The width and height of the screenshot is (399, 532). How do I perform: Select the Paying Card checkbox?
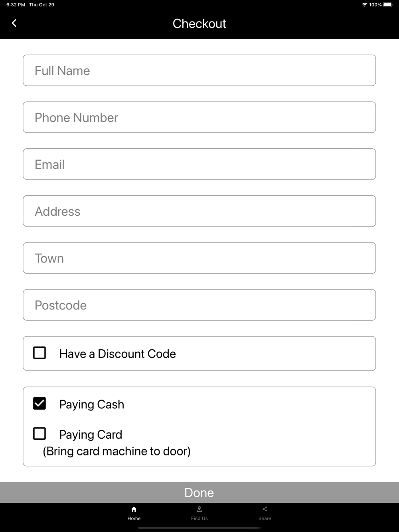(40, 433)
